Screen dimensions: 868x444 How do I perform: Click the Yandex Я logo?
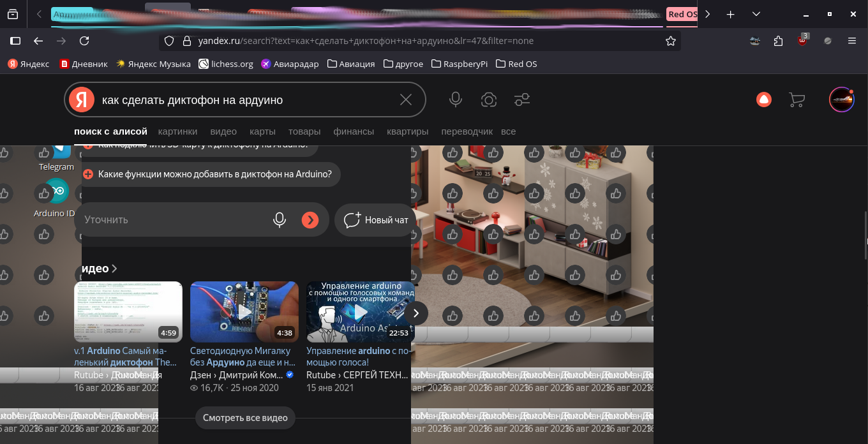tap(82, 100)
